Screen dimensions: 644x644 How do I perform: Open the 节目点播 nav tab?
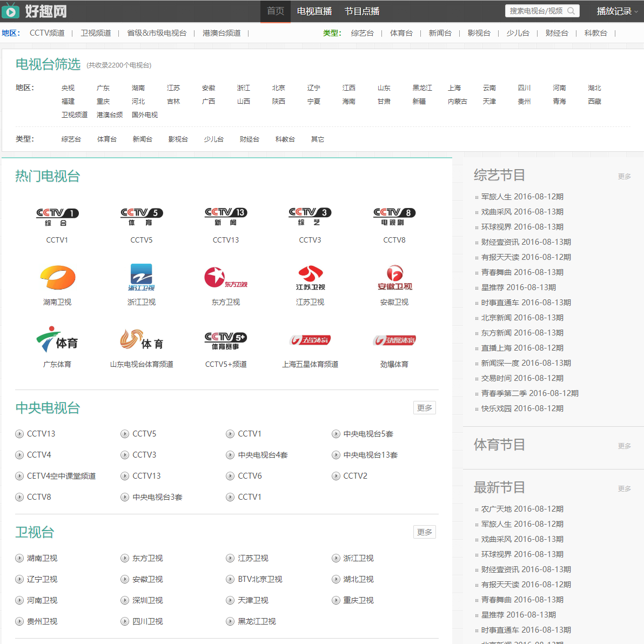[362, 11]
